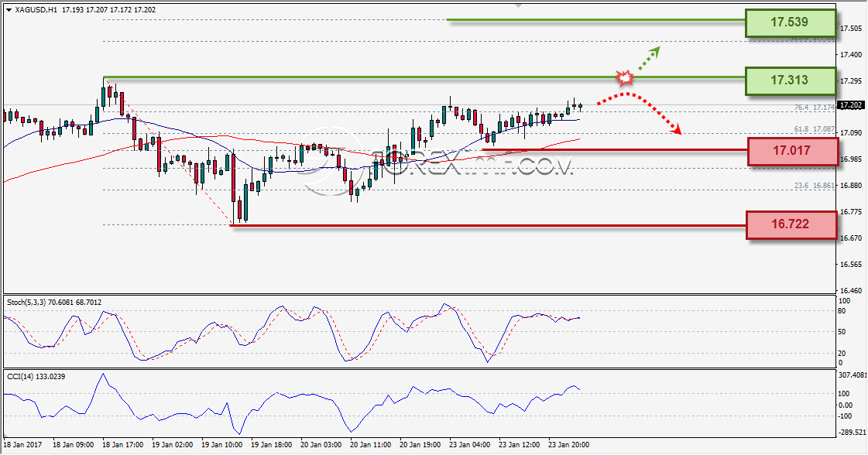Click price scale value 17.400
The width and height of the screenshot is (868, 455).
click(x=851, y=55)
